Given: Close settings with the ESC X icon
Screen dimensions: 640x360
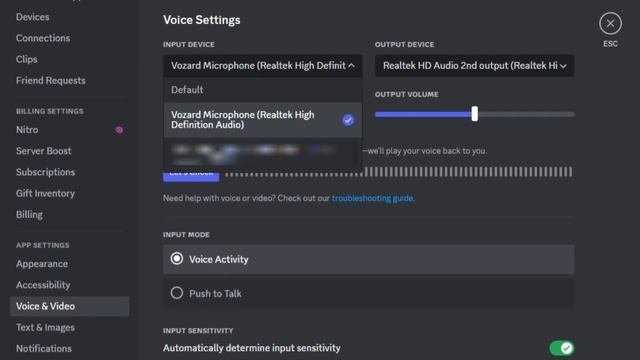Looking at the screenshot, I should (610, 23).
